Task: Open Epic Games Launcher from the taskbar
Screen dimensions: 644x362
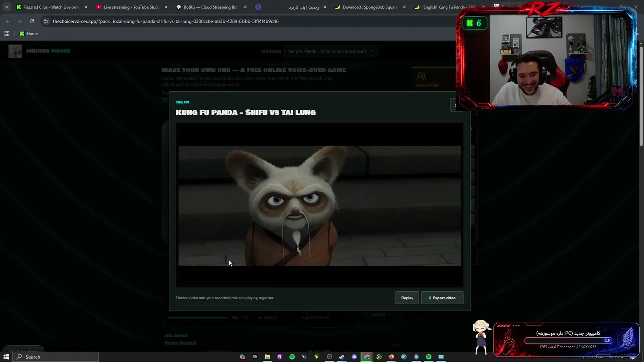Action: [255, 357]
